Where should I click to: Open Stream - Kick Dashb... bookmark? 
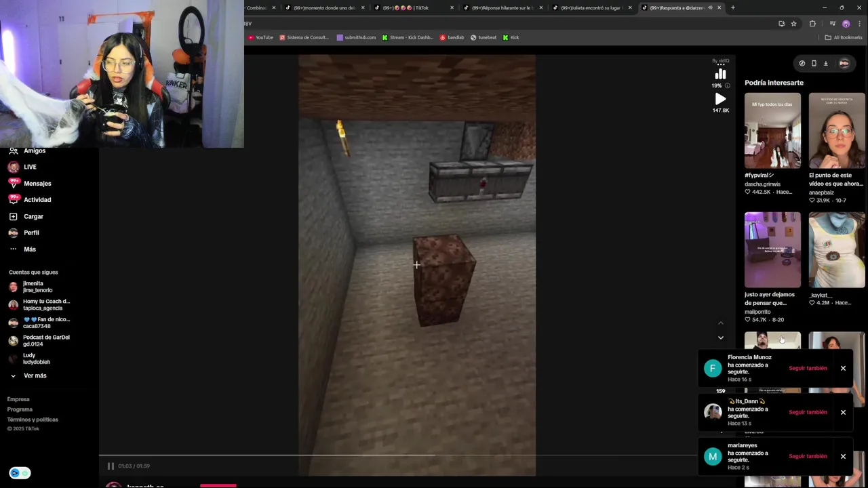[408, 37]
